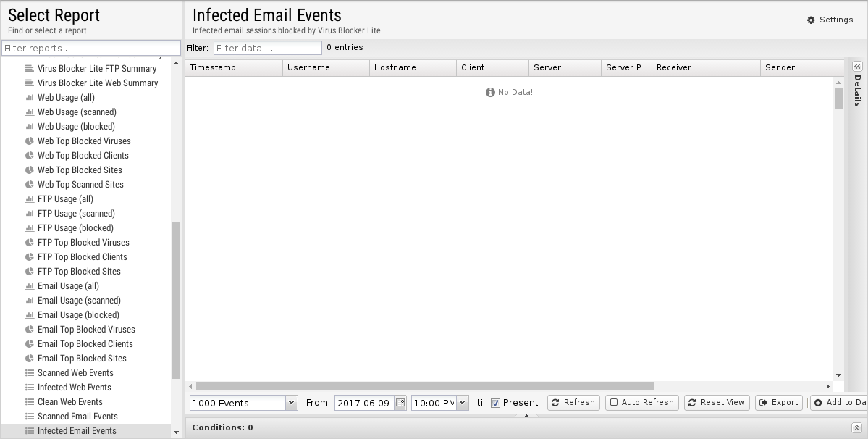Sort by Timestamp column header
This screenshot has width=868, height=439.
pos(234,67)
